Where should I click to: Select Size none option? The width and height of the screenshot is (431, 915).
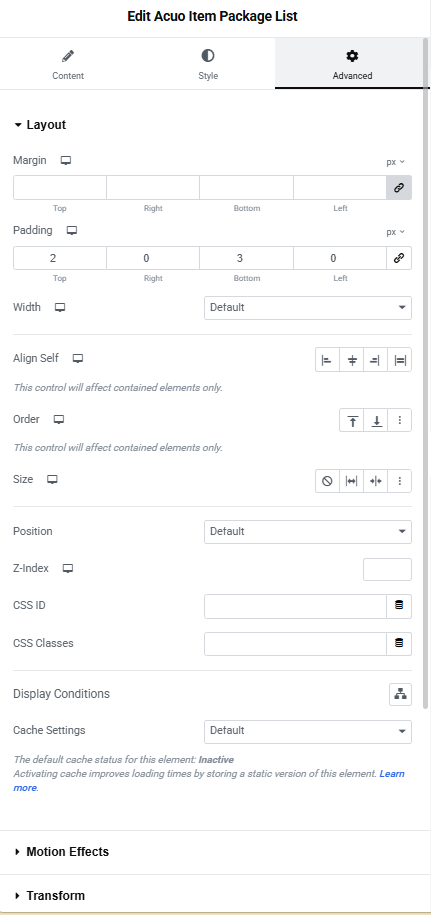click(327, 481)
